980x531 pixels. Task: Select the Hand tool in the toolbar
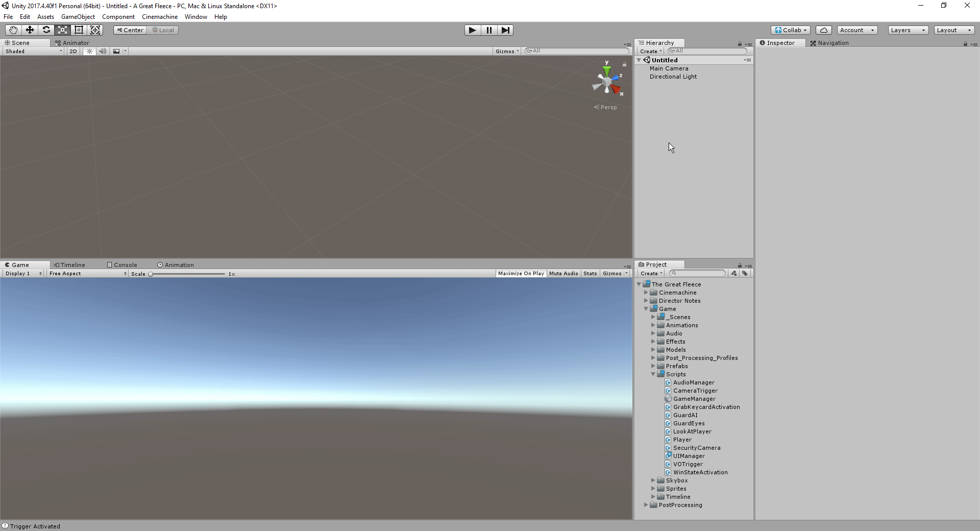[x=12, y=30]
